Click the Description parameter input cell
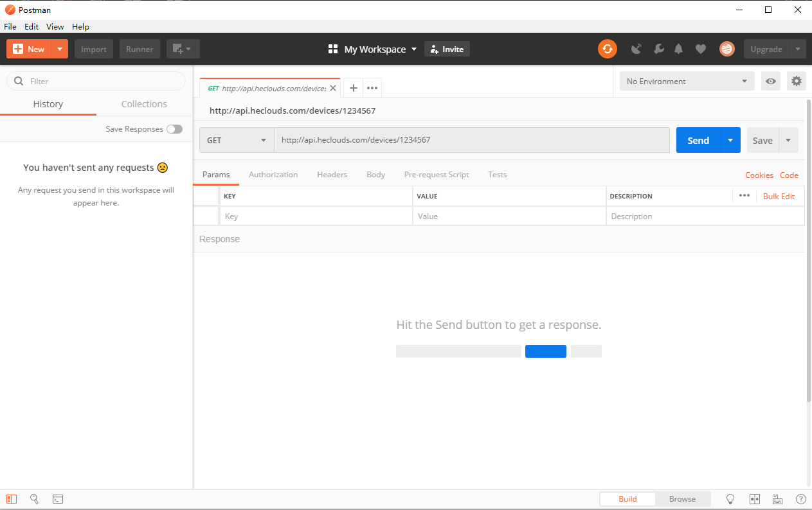The image size is (812, 510). [x=705, y=216]
